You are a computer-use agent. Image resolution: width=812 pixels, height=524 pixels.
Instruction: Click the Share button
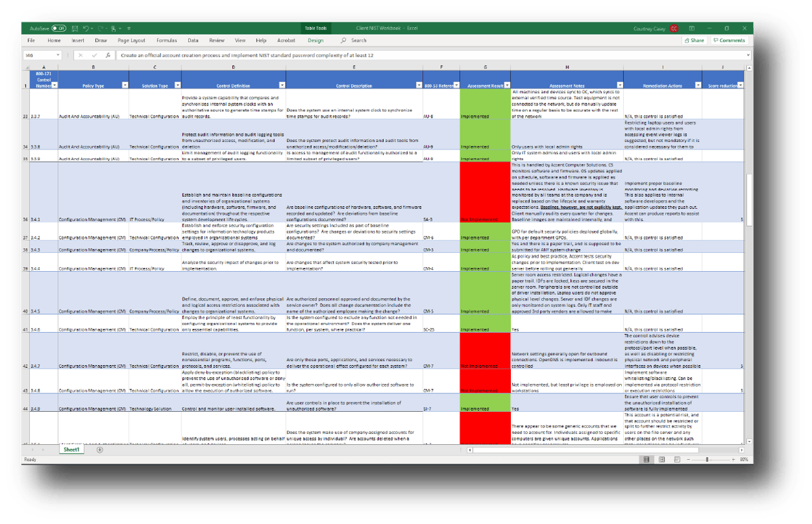point(693,41)
